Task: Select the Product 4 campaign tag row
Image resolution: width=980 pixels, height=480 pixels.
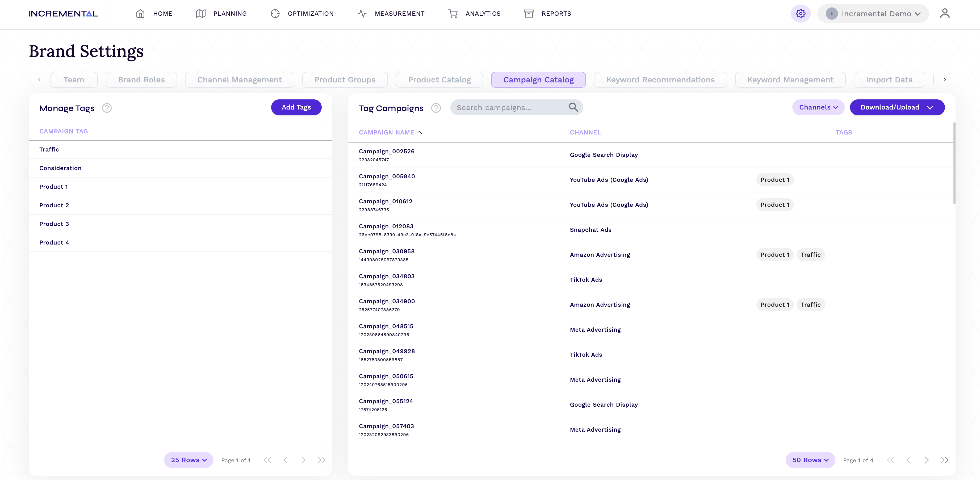Action: [x=180, y=243]
